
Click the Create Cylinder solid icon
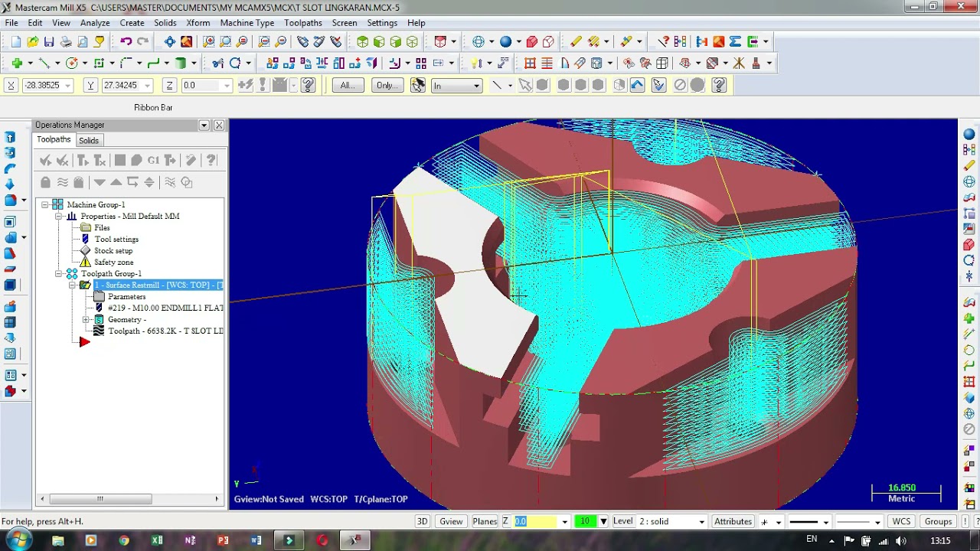[181, 63]
